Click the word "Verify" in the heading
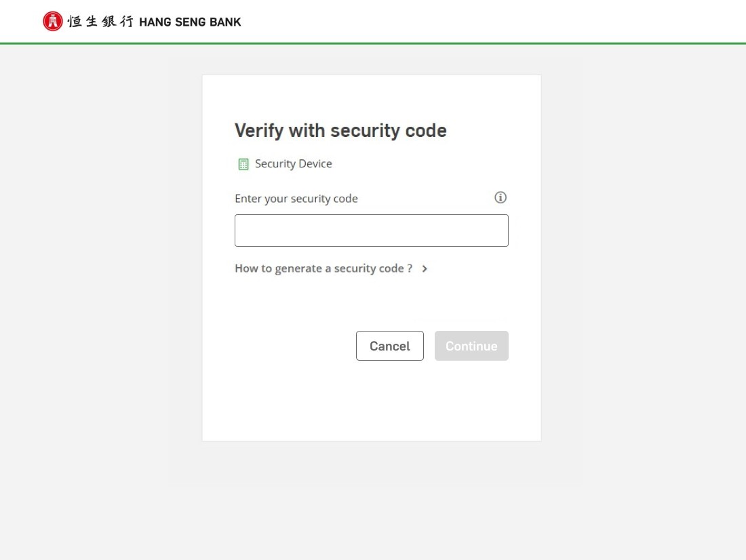746x560 pixels. pos(259,130)
